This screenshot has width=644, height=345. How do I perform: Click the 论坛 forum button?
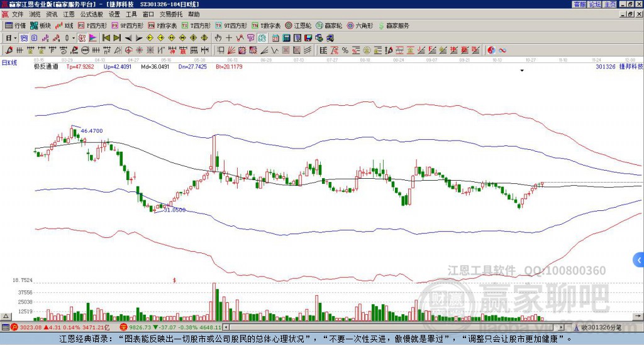[x=595, y=4]
